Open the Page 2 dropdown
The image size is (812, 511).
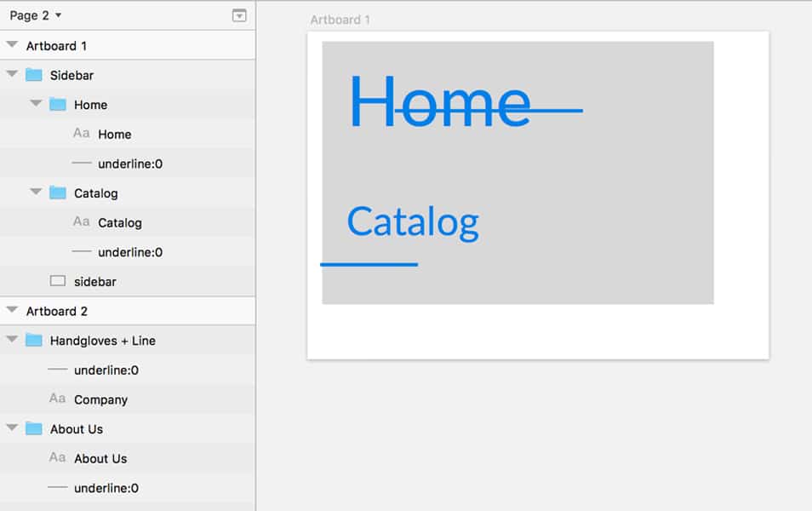pos(34,14)
